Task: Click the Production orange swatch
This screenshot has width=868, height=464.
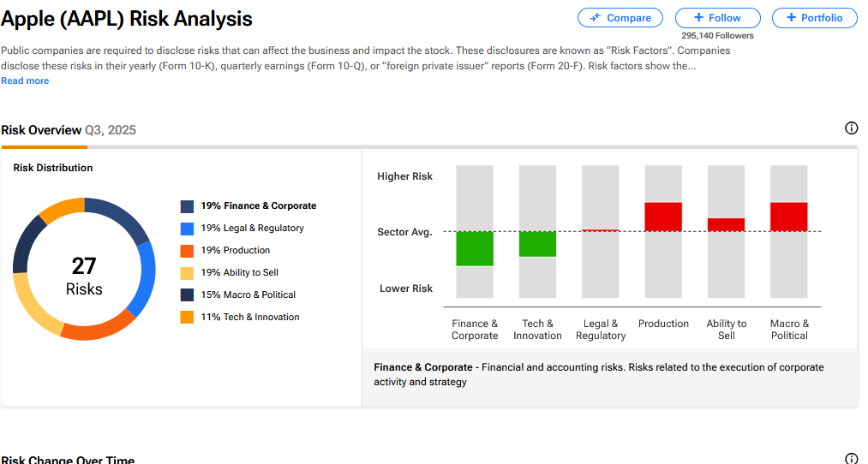Action: pyautogui.click(x=187, y=251)
